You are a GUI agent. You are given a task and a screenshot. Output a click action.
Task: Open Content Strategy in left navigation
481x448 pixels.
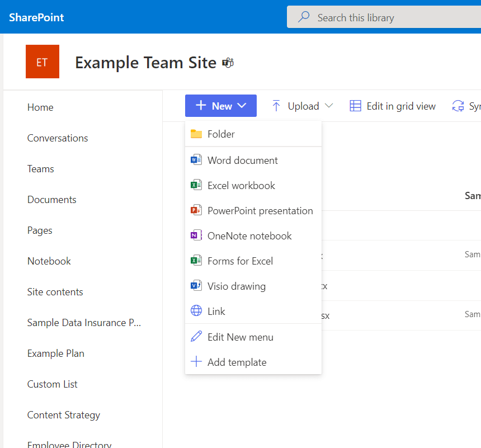click(x=64, y=415)
